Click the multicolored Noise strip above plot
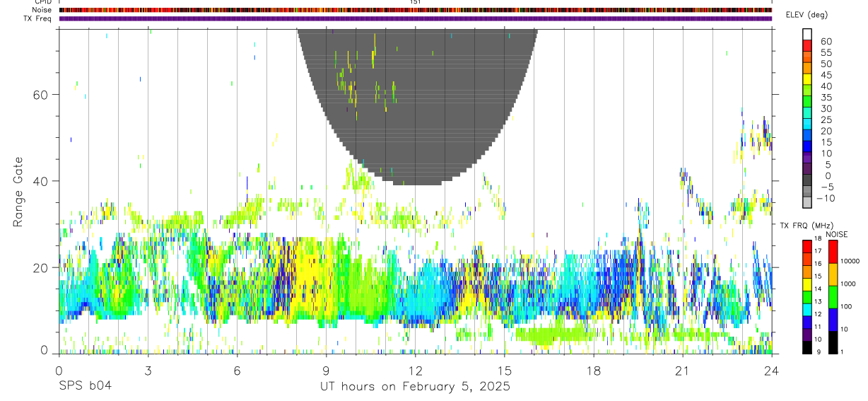This screenshot has width=868, height=401. (x=416, y=10)
